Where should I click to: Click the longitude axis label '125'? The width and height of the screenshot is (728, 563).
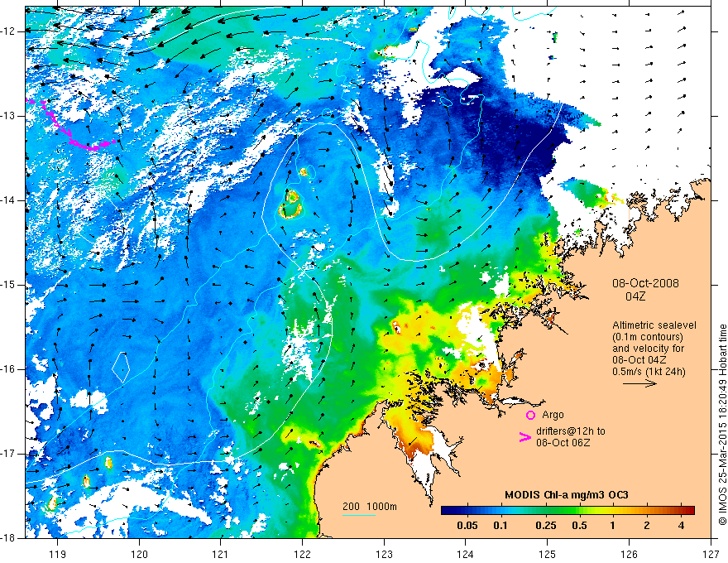click(548, 554)
